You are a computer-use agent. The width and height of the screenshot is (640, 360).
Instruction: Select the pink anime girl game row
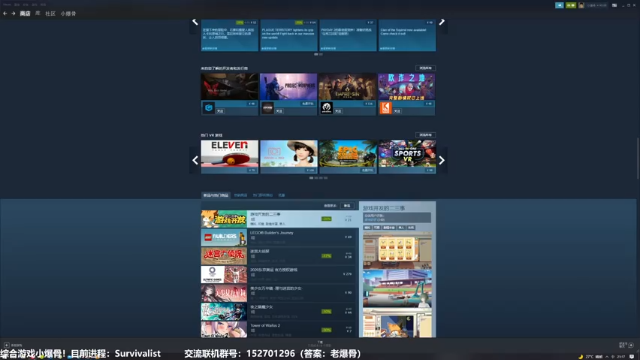278,293
